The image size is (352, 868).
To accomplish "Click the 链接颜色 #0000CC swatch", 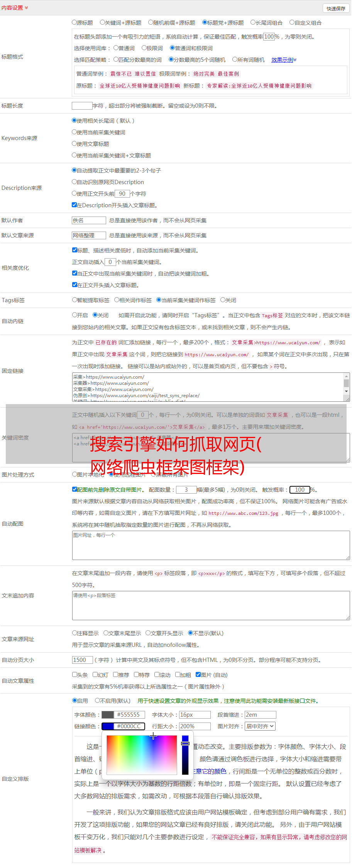I will (108, 726).
